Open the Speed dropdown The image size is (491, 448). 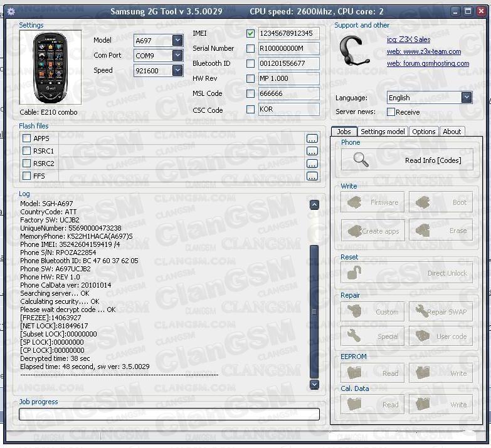[177, 70]
